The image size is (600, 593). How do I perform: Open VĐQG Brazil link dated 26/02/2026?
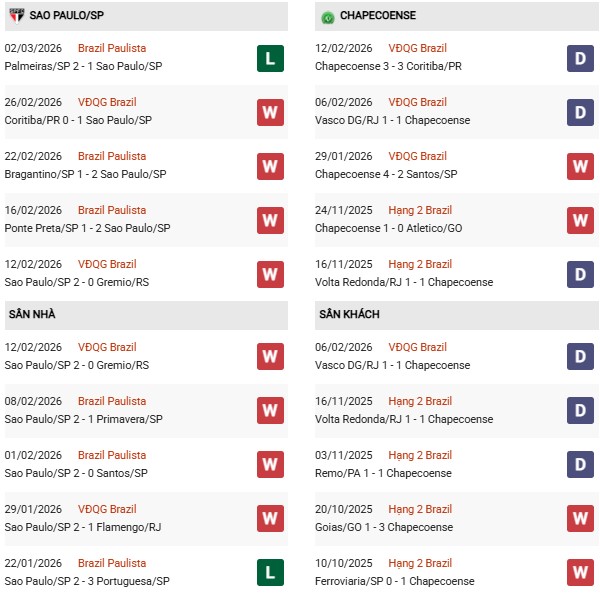(107, 102)
